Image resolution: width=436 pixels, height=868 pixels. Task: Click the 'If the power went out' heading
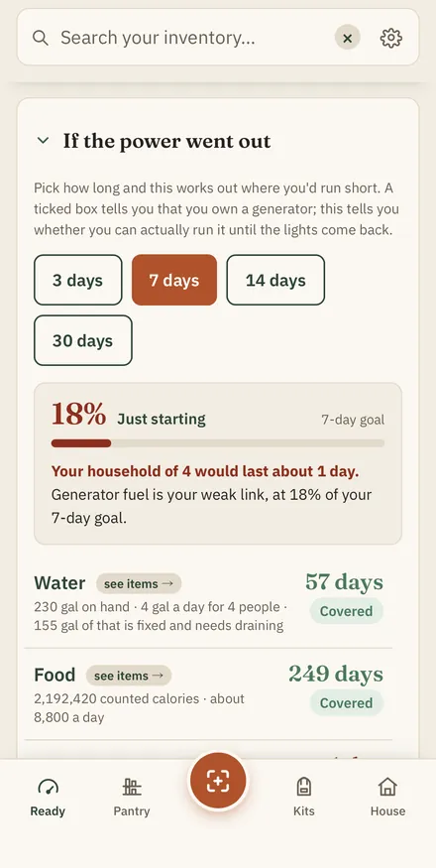pos(167,141)
